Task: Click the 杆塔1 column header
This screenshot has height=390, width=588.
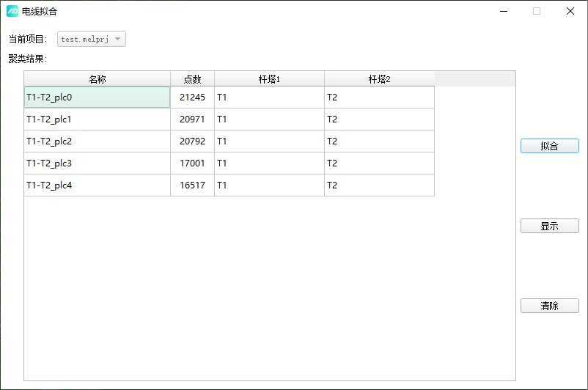Action: point(269,78)
